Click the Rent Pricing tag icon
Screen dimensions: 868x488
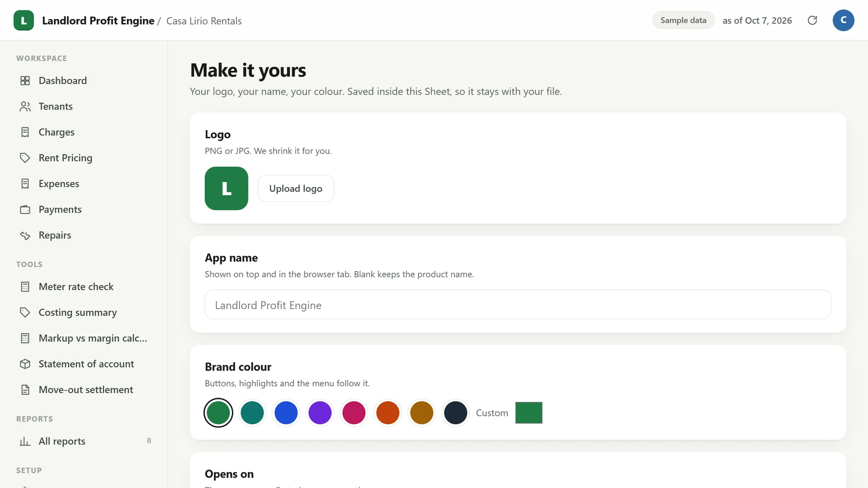click(x=25, y=158)
